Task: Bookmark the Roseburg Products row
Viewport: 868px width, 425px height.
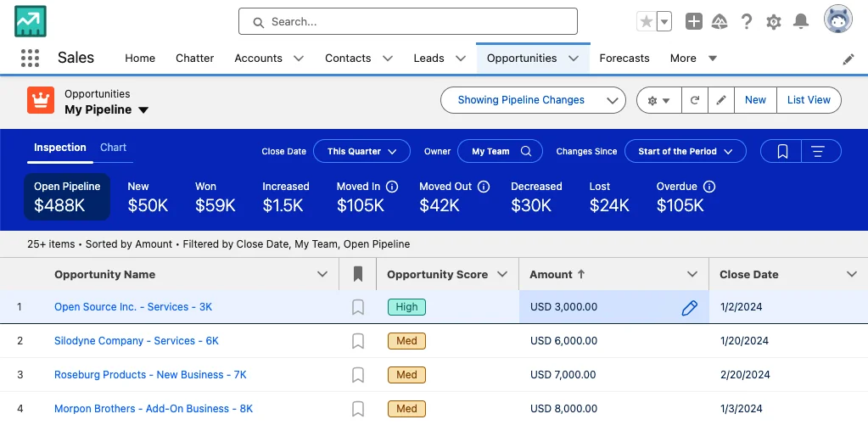Action: point(357,375)
